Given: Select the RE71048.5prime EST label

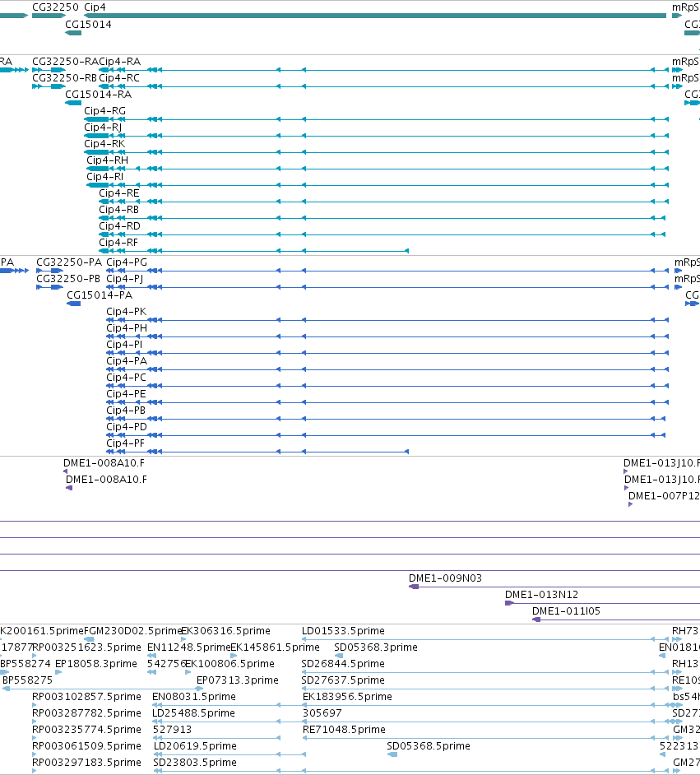Looking at the screenshot, I should [345, 730].
